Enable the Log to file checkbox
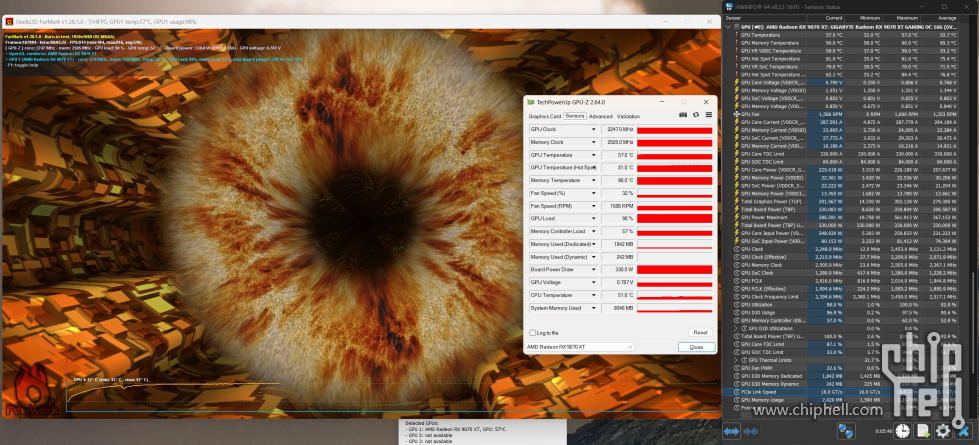The height and width of the screenshot is (445, 979). pos(533,333)
